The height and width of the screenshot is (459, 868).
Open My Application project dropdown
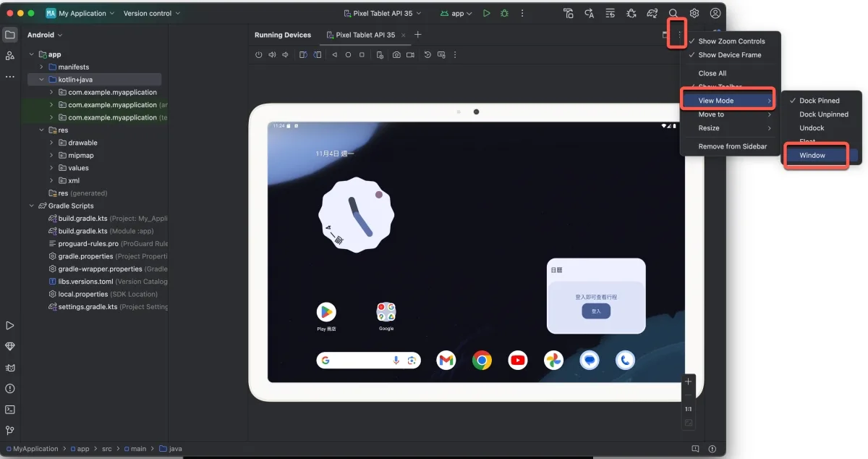80,13
